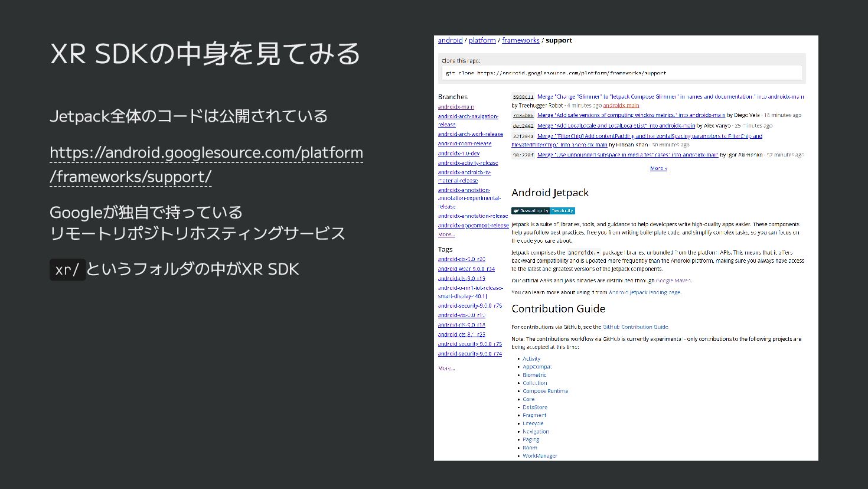Image resolution: width=868 pixels, height=489 pixels.
Task: Open the Paging project link
Action: (531, 439)
